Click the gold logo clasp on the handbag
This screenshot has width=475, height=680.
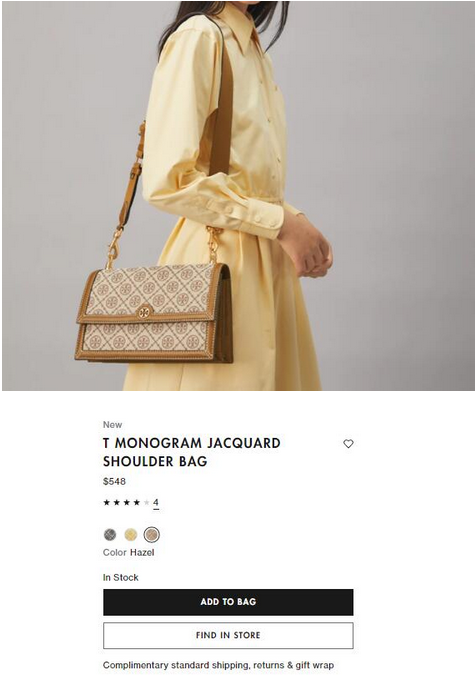click(x=144, y=312)
